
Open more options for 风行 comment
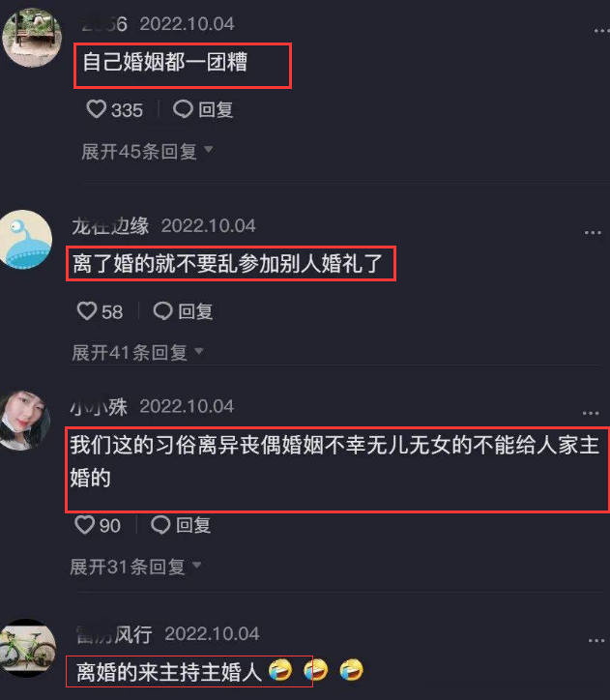click(596, 641)
